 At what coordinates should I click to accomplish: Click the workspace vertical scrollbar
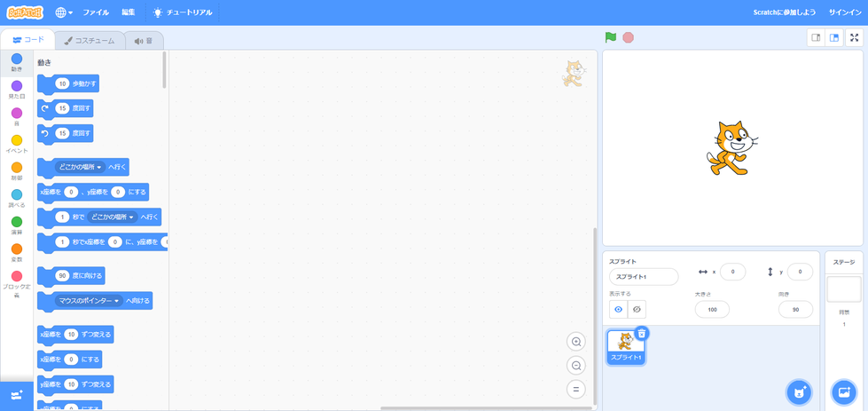coord(595,316)
